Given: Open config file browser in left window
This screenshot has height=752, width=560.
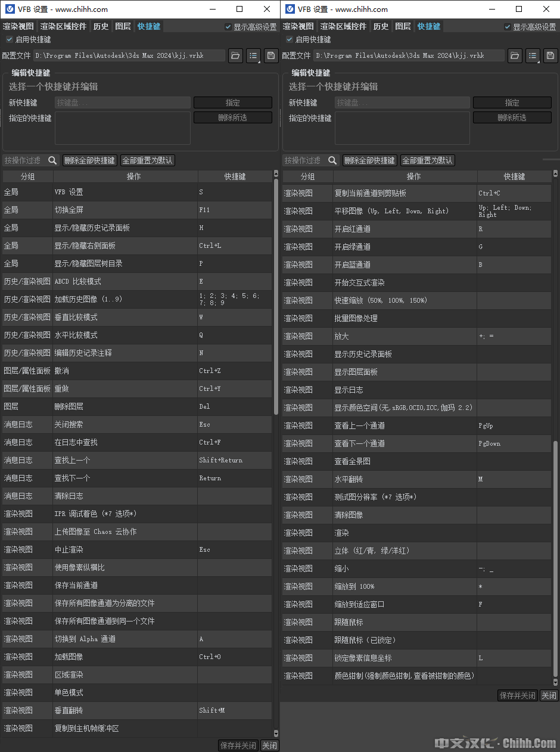Looking at the screenshot, I should pyautogui.click(x=235, y=55).
